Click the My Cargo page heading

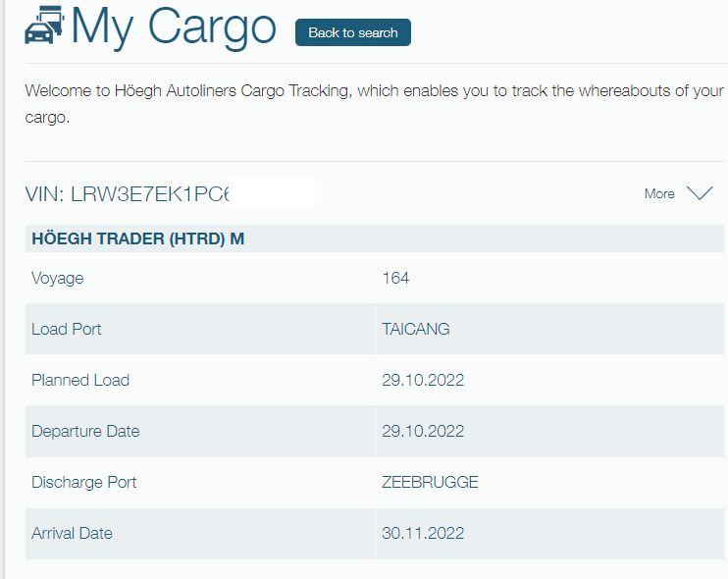pos(174,26)
